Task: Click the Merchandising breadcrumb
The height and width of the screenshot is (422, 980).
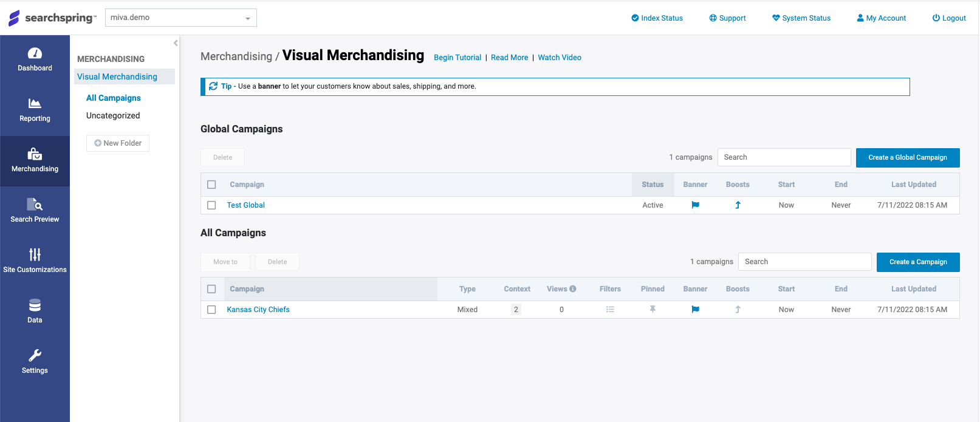Action: pos(236,56)
